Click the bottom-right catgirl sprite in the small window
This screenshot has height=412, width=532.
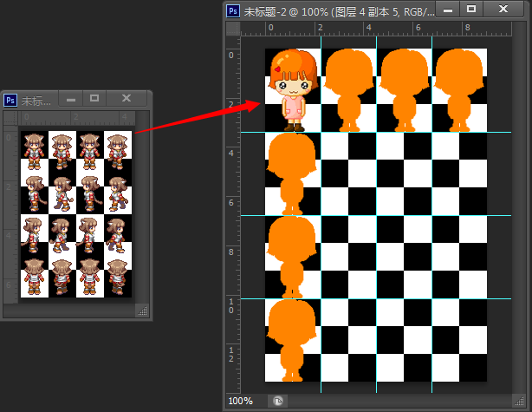pos(117,277)
